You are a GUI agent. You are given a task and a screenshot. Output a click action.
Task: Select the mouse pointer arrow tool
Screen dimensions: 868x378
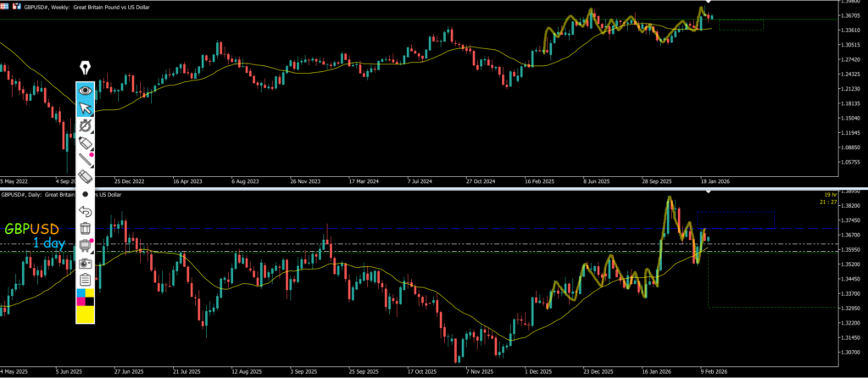point(85,108)
